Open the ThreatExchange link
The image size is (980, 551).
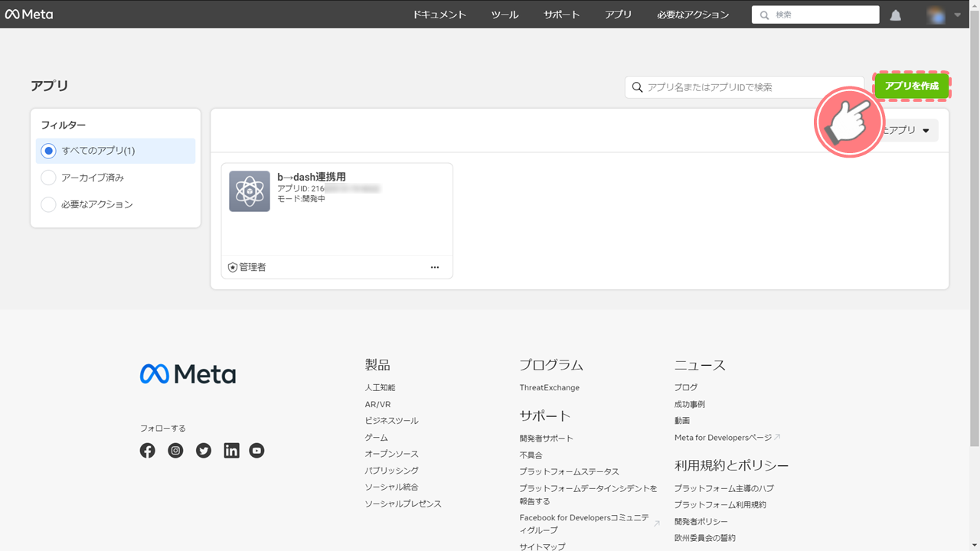tap(550, 388)
